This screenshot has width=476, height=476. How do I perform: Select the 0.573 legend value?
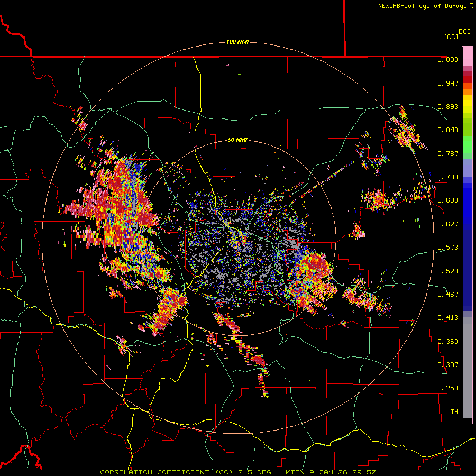pyautogui.click(x=448, y=248)
